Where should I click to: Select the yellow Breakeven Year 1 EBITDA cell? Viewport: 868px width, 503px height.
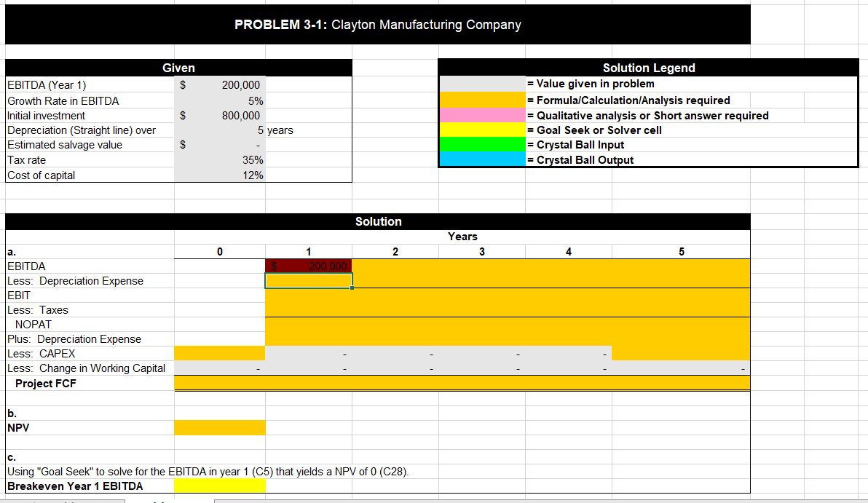tap(220, 486)
